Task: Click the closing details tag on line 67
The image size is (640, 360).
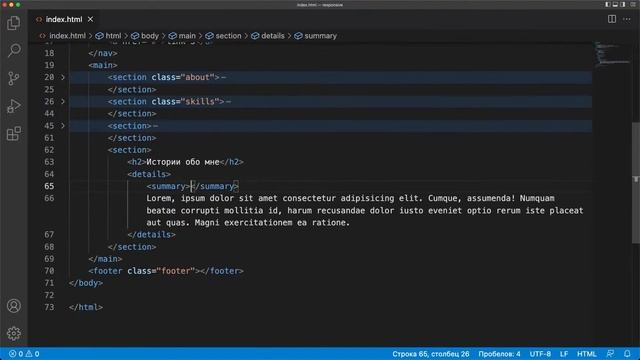Action: [151, 235]
